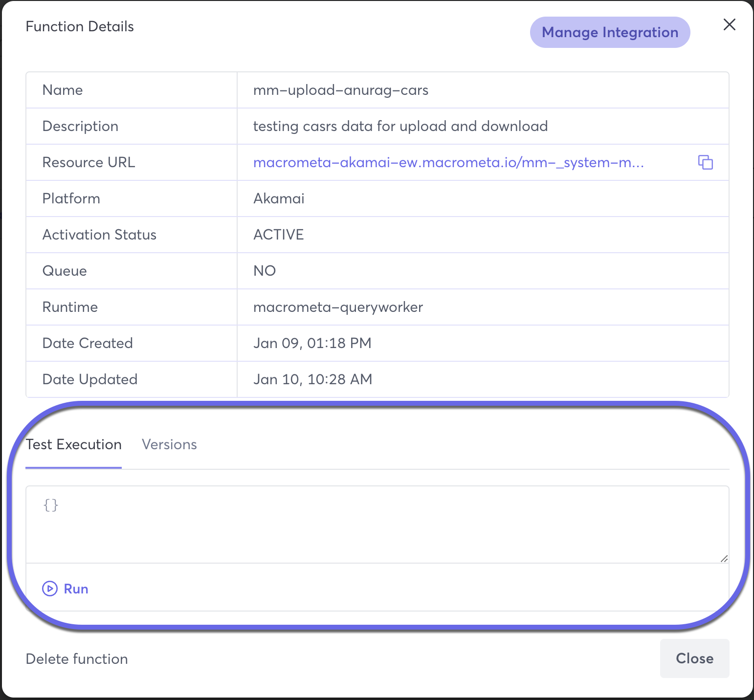
Task: Open the macrometa-akamai-ew Resource URL link
Action: tap(448, 162)
